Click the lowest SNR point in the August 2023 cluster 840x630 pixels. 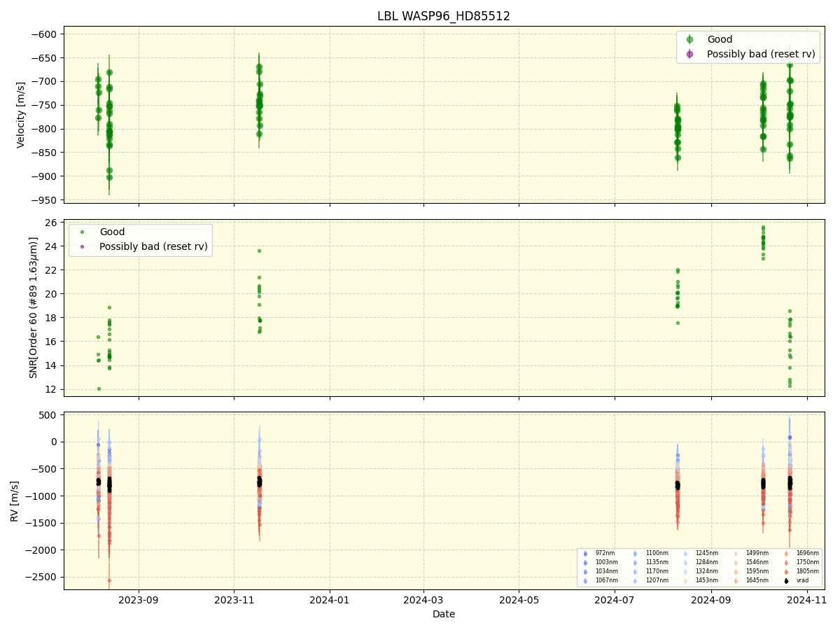[99, 388]
